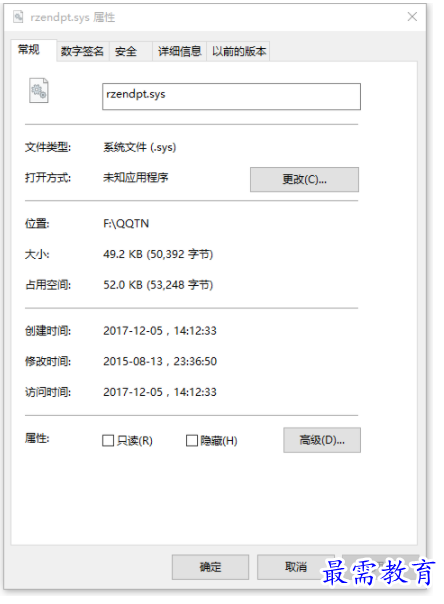444x604 pixels.
Task: Click the rzendpt.sys file type icon
Action: (39, 91)
